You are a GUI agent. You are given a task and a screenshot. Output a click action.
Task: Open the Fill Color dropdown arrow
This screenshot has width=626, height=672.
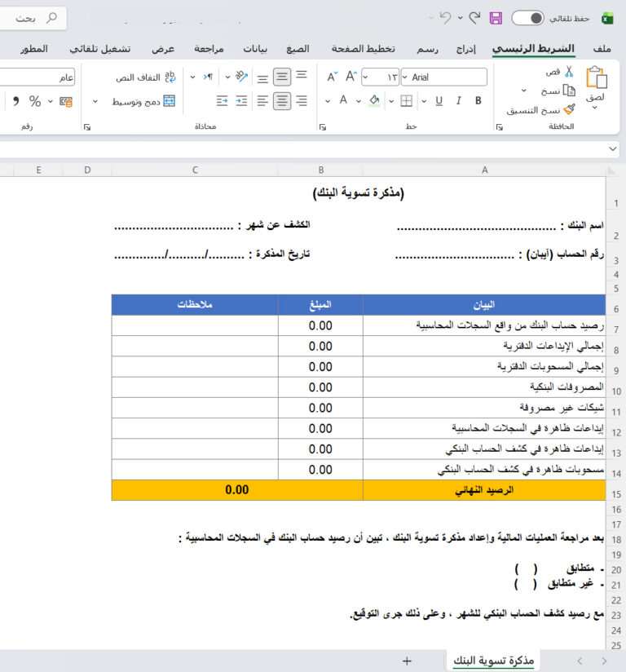coord(359,101)
